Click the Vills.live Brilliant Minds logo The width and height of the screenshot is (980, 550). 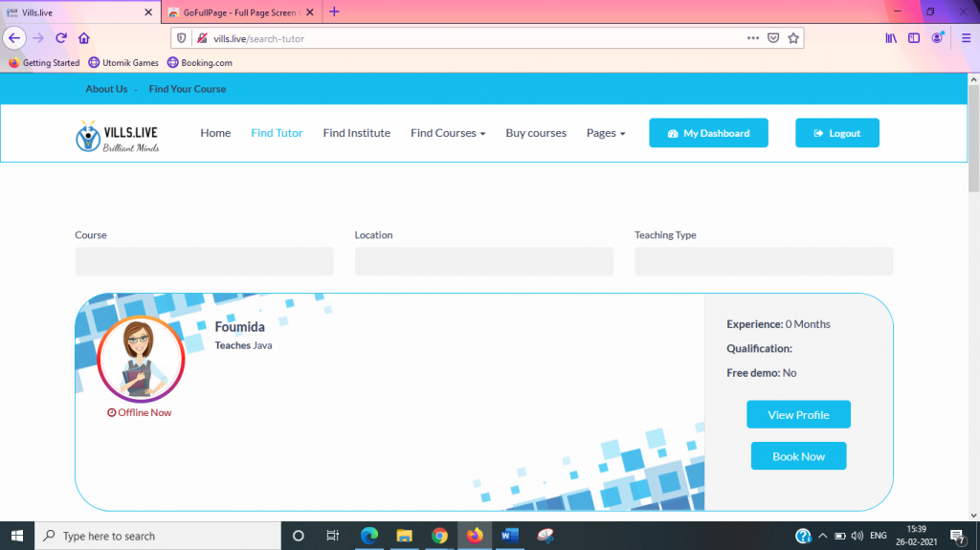pyautogui.click(x=118, y=135)
